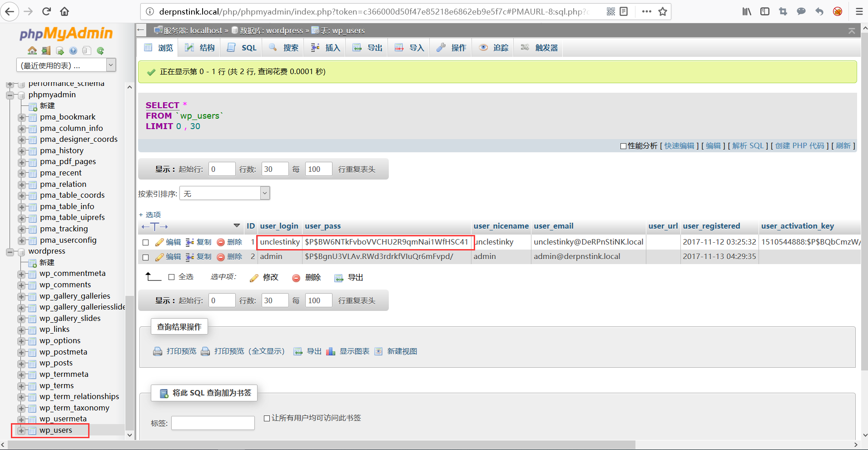
Task: Click red delete icon for unclestinky row
Action: 221,242
